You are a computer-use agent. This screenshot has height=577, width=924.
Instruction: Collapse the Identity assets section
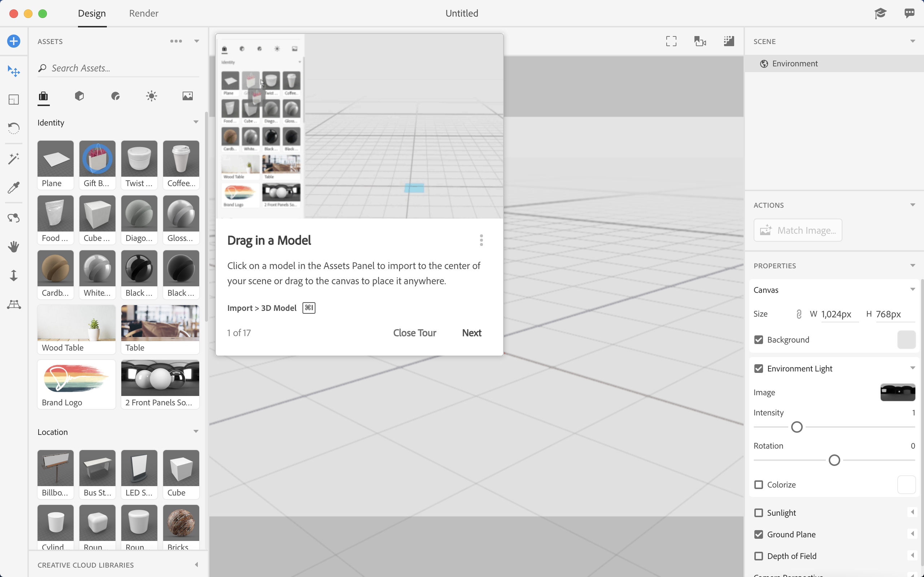pos(196,122)
